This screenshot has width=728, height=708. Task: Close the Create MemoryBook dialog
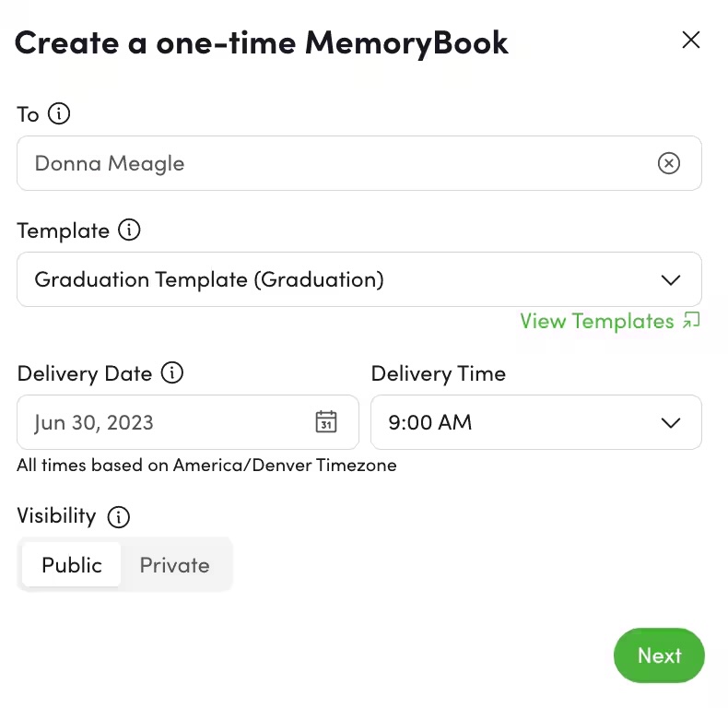click(x=690, y=40)
